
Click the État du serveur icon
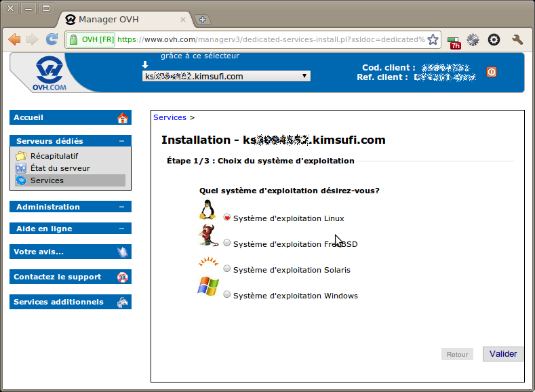click(21, 168)
